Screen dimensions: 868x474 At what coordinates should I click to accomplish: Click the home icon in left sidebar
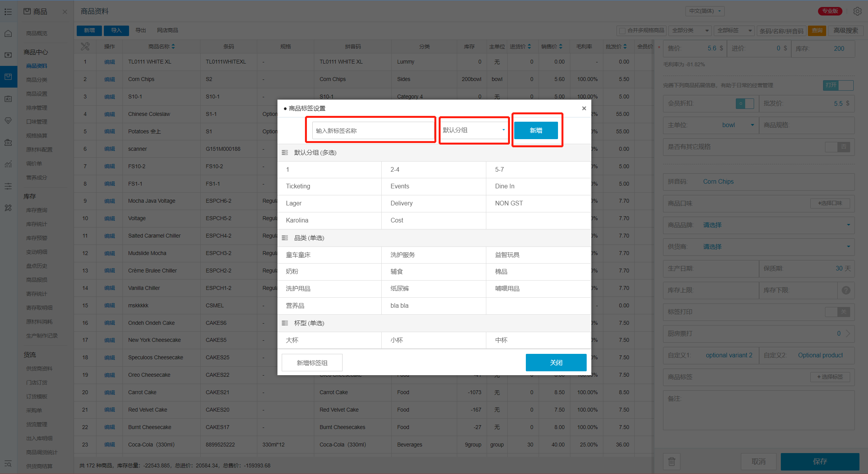point(8,33)
